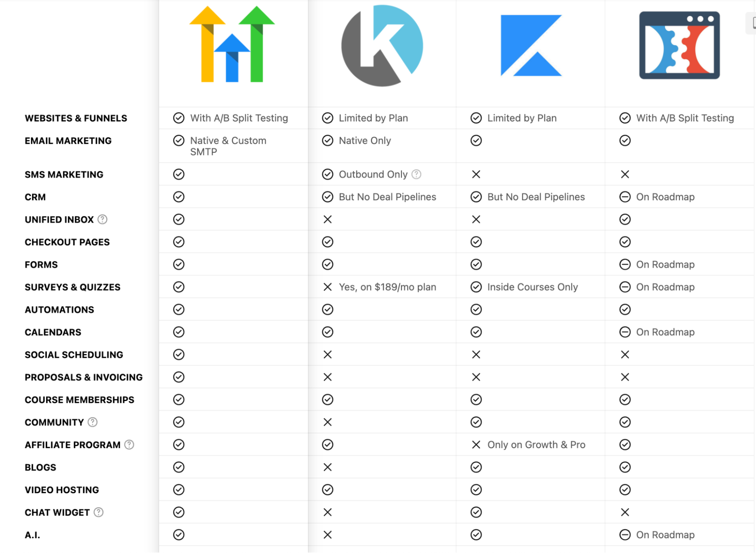Click the checkmark beside Native & Custom SMTP

pos(179,141)
